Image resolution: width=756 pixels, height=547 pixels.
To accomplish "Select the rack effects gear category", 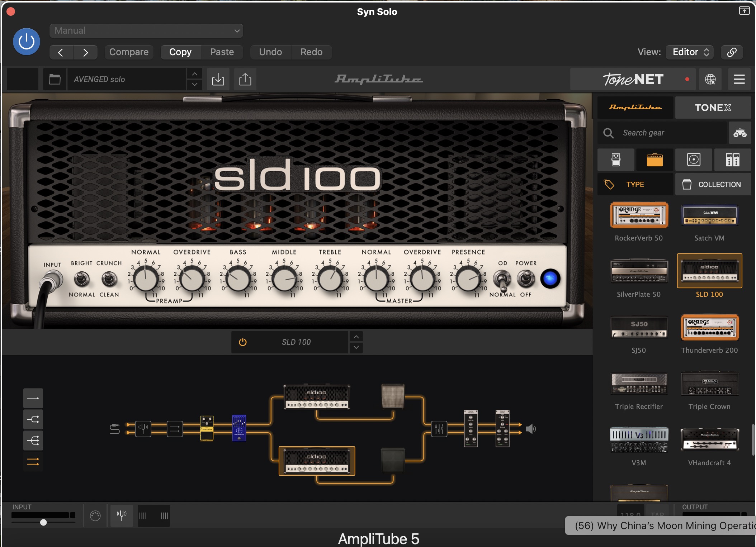I will pyautogui.click(x=733, y=160).
